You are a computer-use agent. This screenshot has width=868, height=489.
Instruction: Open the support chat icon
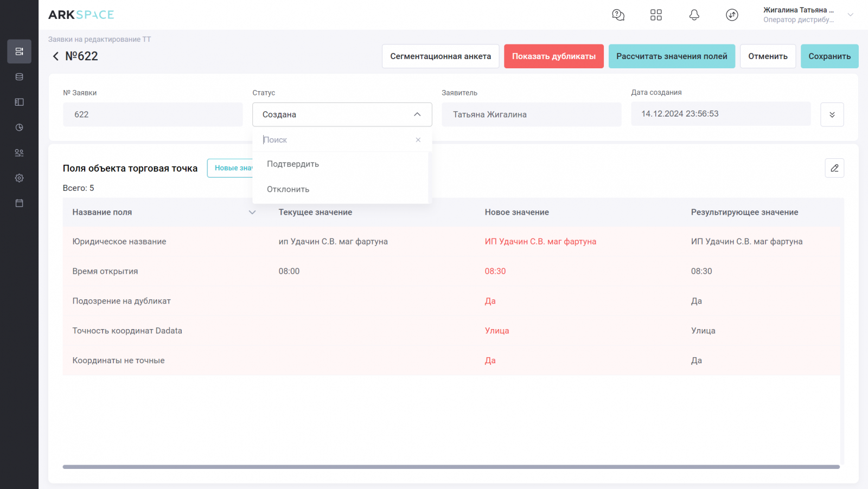pyautogui.click(x=618, y=15)
